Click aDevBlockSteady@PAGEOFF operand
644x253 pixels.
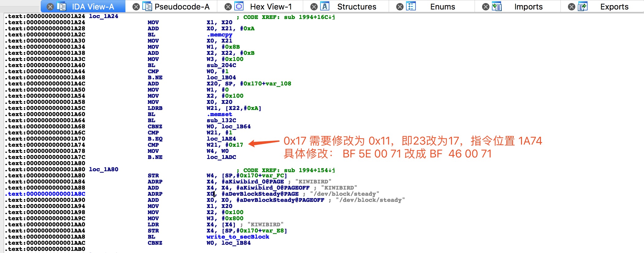280,200
